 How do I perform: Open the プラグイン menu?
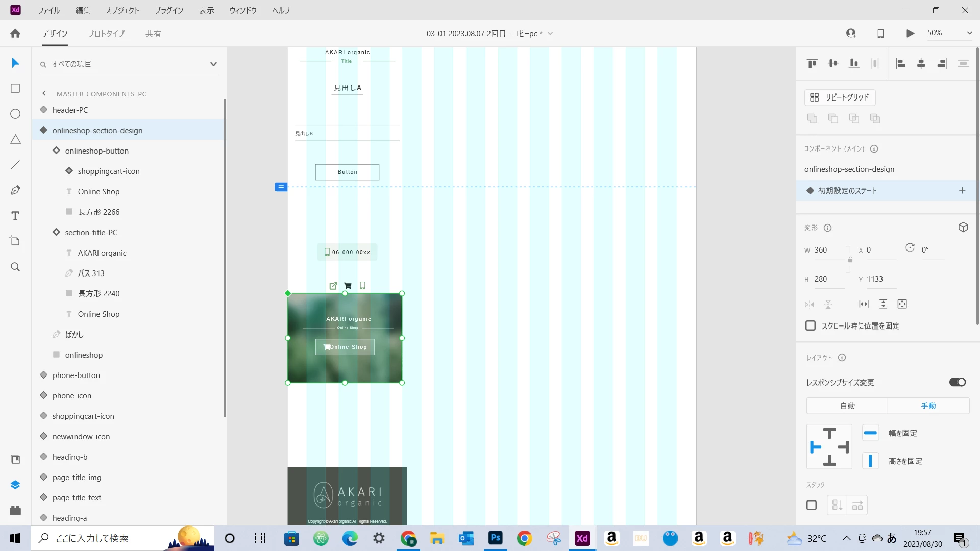click(x=169, y=10)
